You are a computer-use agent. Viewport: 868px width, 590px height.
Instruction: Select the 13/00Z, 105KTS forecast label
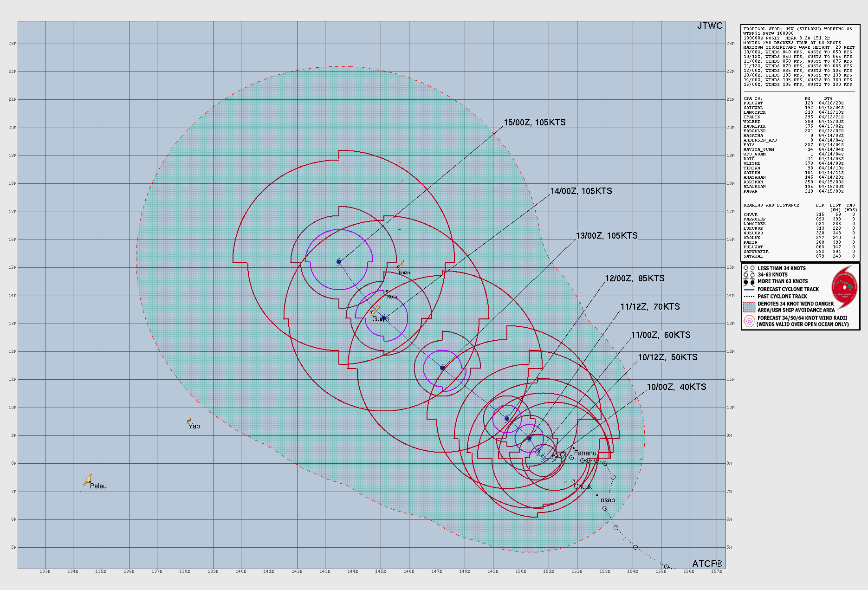(x=607, y=236)
